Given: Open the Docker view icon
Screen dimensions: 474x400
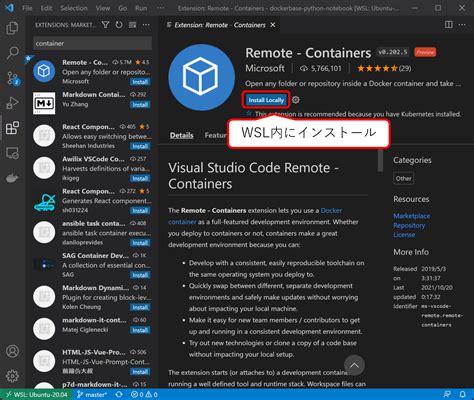Looking at the screenshot, I should pos(12,178).
